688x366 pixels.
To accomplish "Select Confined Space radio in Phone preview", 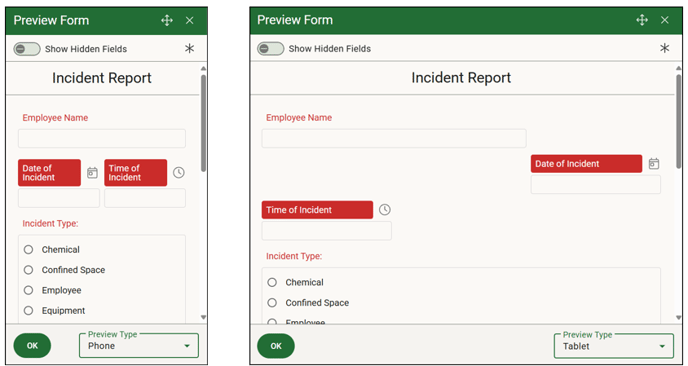I will [x=29, y=270].
